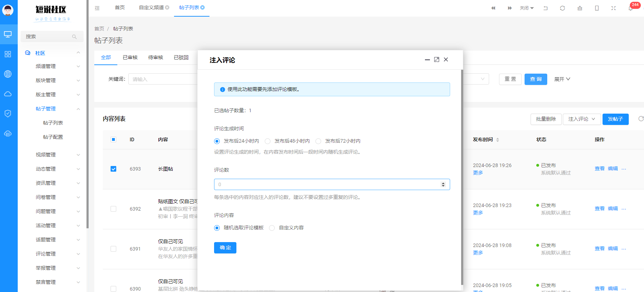Image resolution: width=644 pixels, height=292 pixels.
Task: Switch to 已驳回 filter tab
Action: [181, 57]
